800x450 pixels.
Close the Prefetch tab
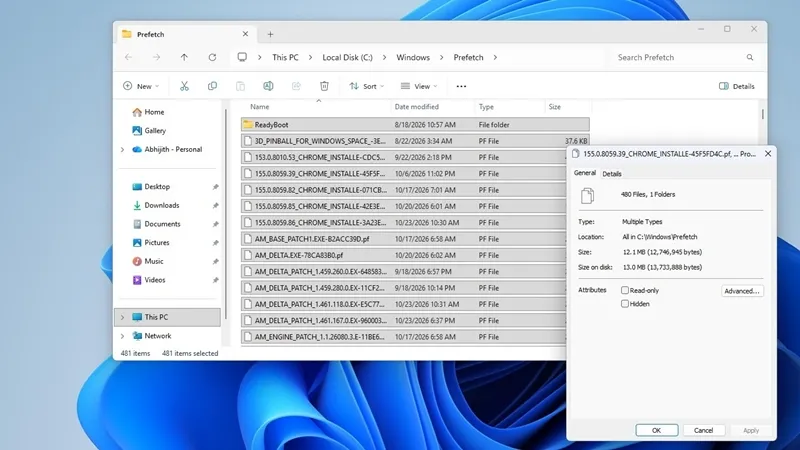tap(245, 34)
